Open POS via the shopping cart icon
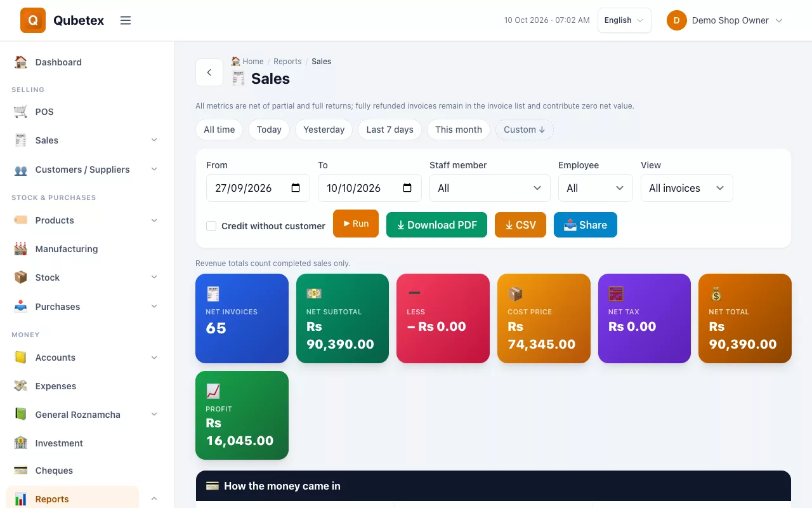Screen dimensions: 812x508 [21, 112]
